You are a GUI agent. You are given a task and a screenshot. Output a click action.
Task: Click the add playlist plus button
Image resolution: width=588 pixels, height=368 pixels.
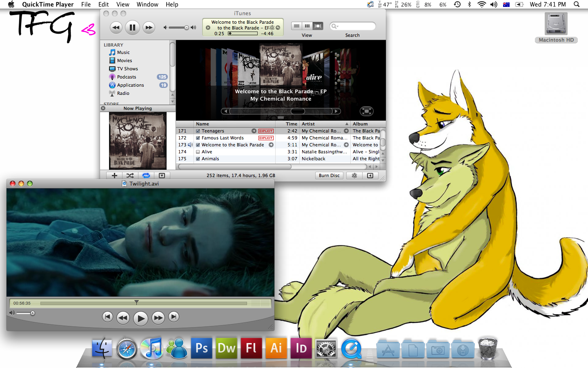(114, 175)
